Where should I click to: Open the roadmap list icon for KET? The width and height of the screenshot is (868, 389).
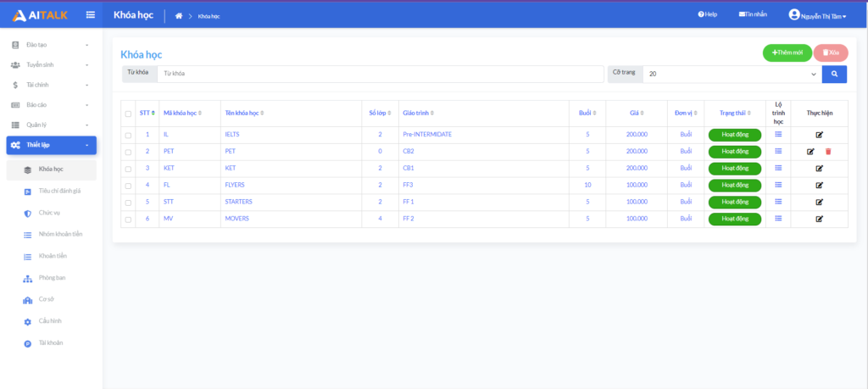click(x=778, y=168)
